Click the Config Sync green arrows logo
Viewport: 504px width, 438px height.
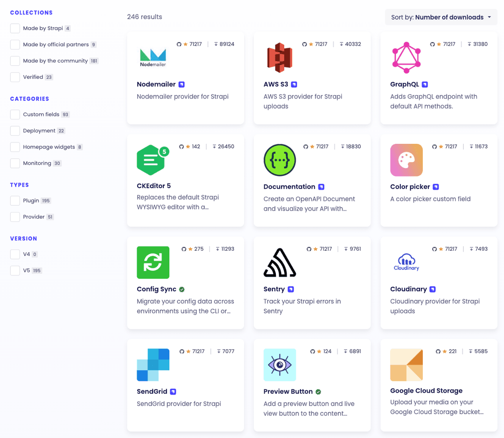[x=153, y=262]
